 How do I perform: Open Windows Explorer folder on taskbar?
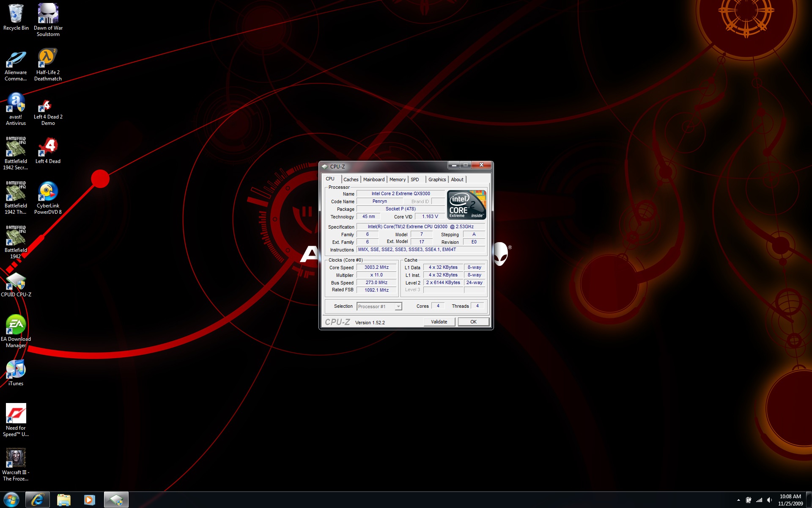(64, 500)
